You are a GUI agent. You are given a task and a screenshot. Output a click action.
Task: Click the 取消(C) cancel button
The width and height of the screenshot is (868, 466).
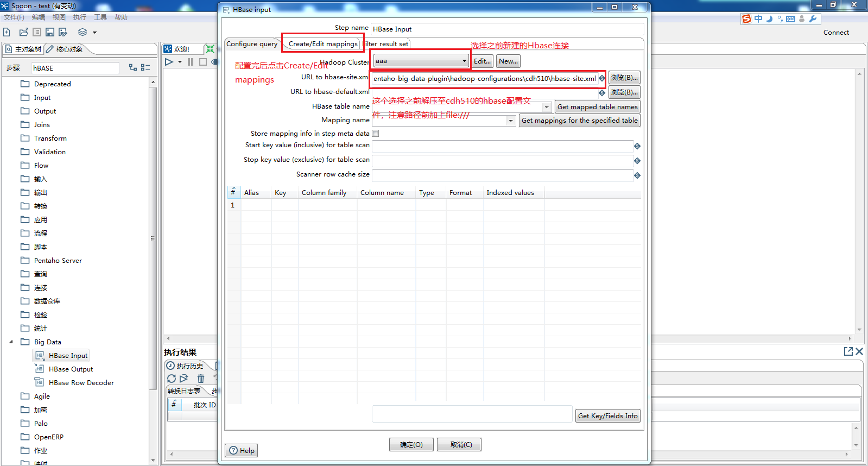[459, 444]
